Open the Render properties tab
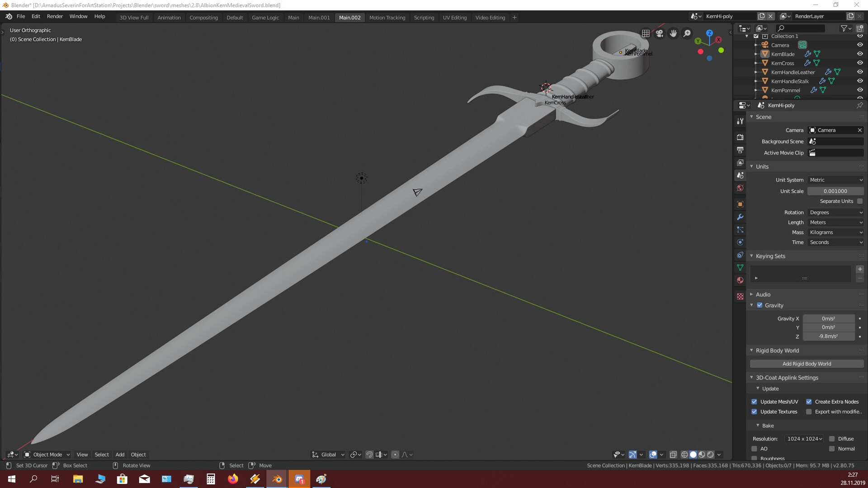The width and height of the screenshot is (868, 488). 740,137
